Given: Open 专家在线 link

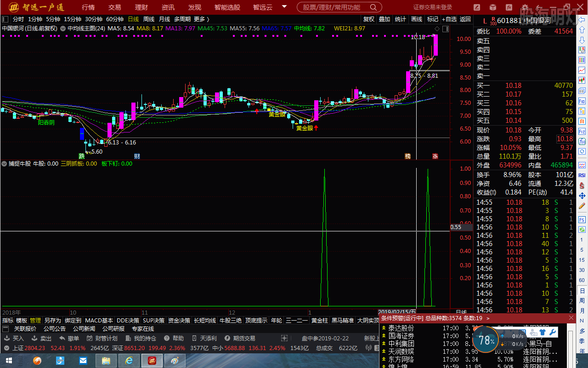Looking at the screenshot, I should pyautogui.click(x=143, y=329).
